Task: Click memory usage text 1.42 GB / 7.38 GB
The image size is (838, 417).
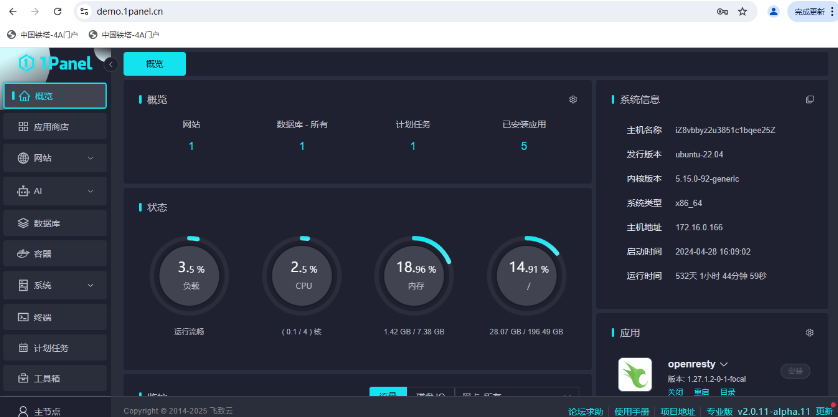Action: (414, 331)
